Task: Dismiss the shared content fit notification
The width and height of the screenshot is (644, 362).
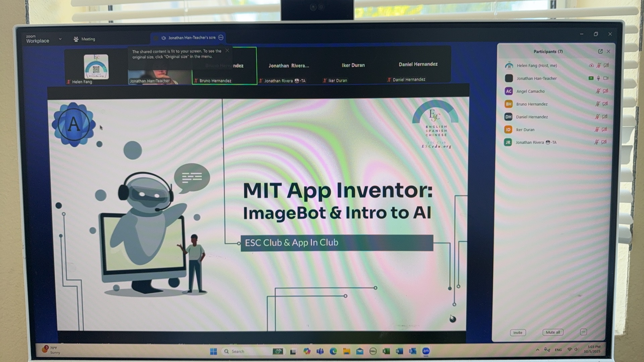Action: coord(227,51)
